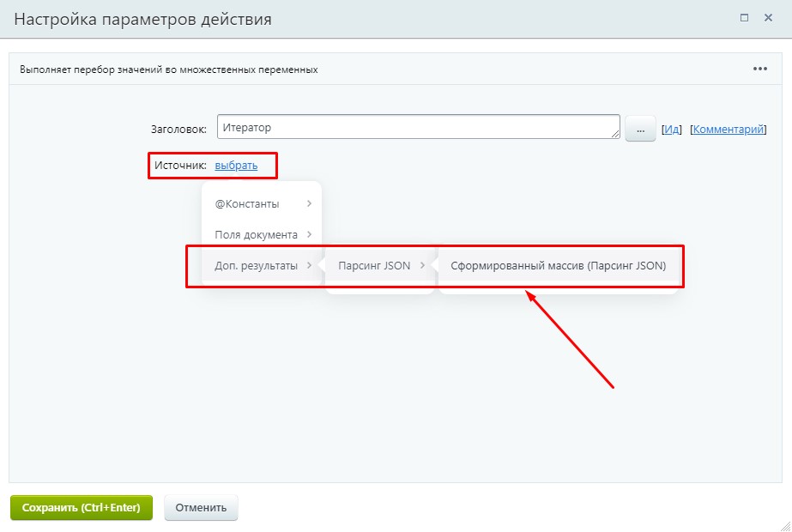Expand chevron beside Поля документа
This screenshot has width=792, height=532.
[x=309, y=234]
